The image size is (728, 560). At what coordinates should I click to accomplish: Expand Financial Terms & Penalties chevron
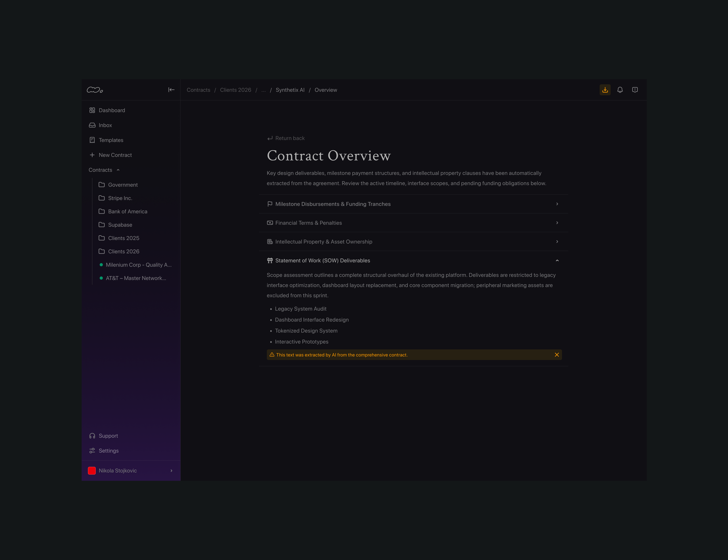(x=557, y=223)
